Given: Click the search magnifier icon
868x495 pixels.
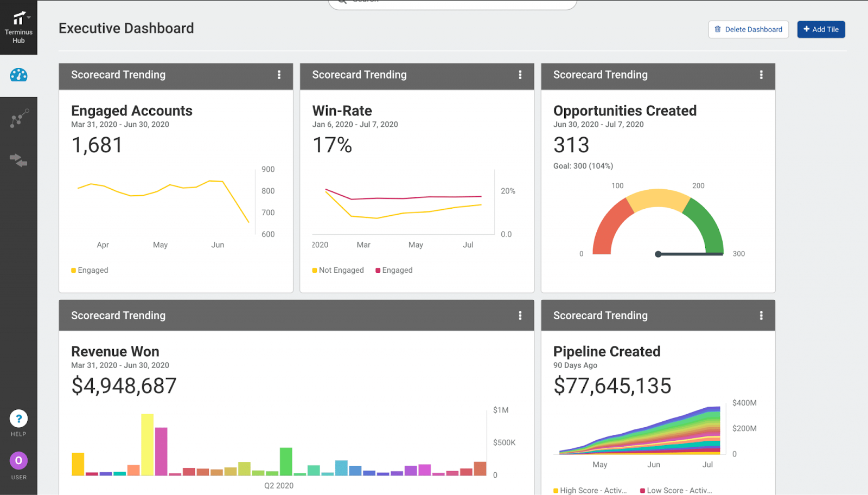Looking at the screenshot, I should 341,2.
